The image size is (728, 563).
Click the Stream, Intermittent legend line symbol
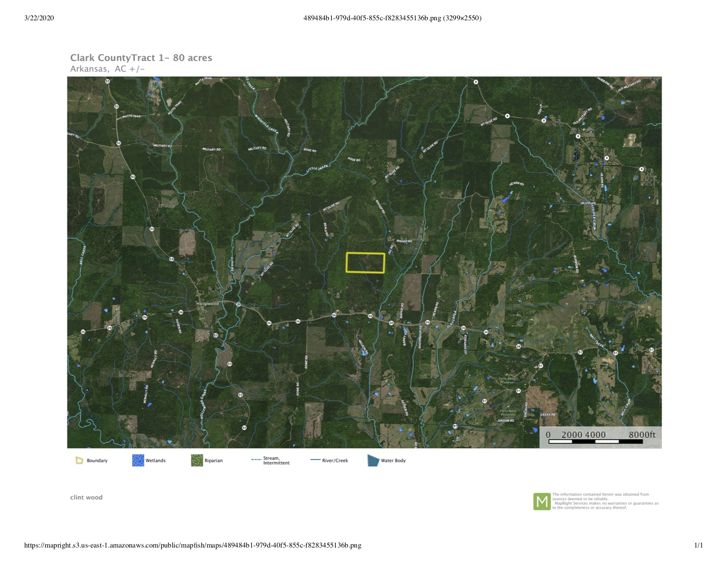[256, 460]
